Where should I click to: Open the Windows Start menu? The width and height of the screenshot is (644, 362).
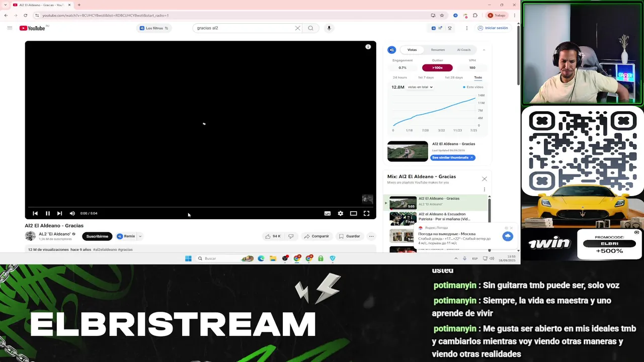[188, 258]
